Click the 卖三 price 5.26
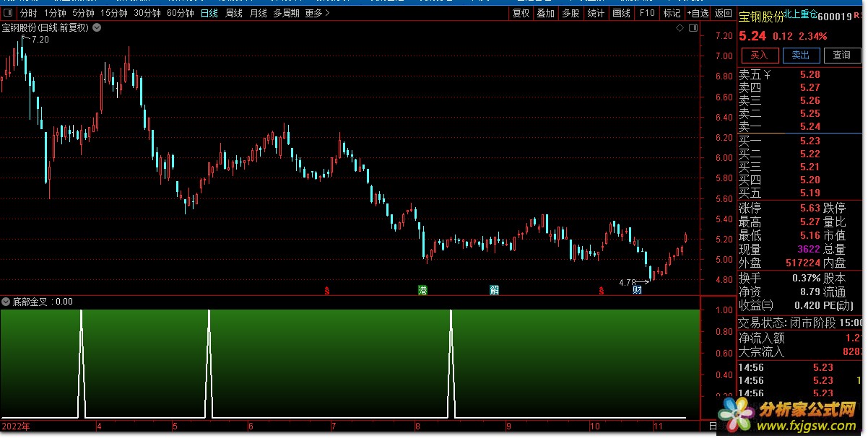 coord(810,100)
